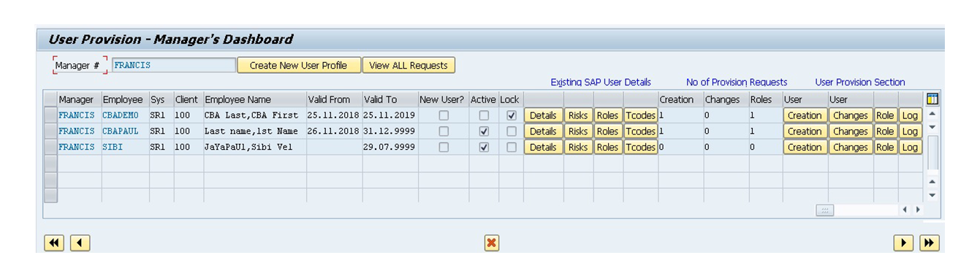
Task: Click the Valid To column header
Action: [x=390, y=99]
